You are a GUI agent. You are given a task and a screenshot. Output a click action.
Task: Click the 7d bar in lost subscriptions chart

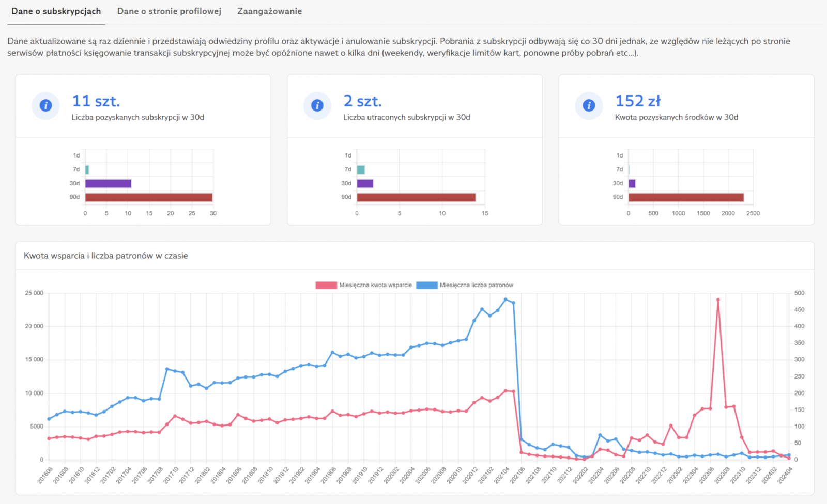tap(361, 169)
